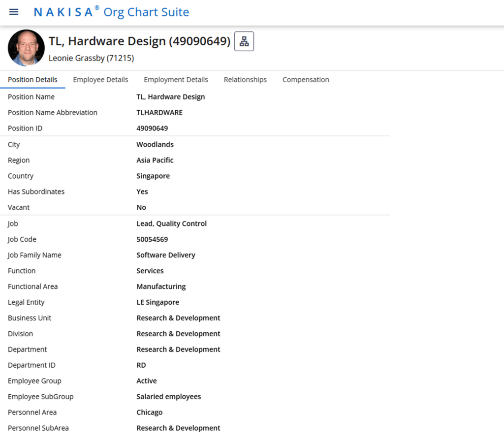This screenshot has width=504, height=440.
Task: Click the Position ID value 49090649
Action: point(152,128)
